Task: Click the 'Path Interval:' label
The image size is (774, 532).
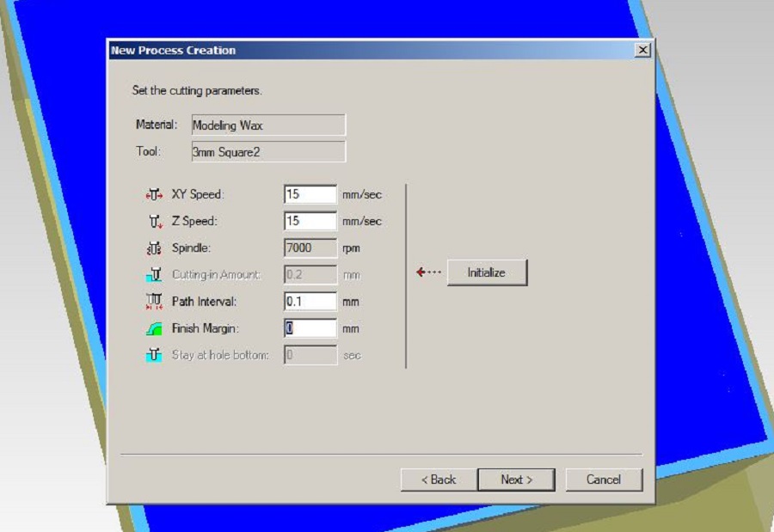Action: (205, 302)
